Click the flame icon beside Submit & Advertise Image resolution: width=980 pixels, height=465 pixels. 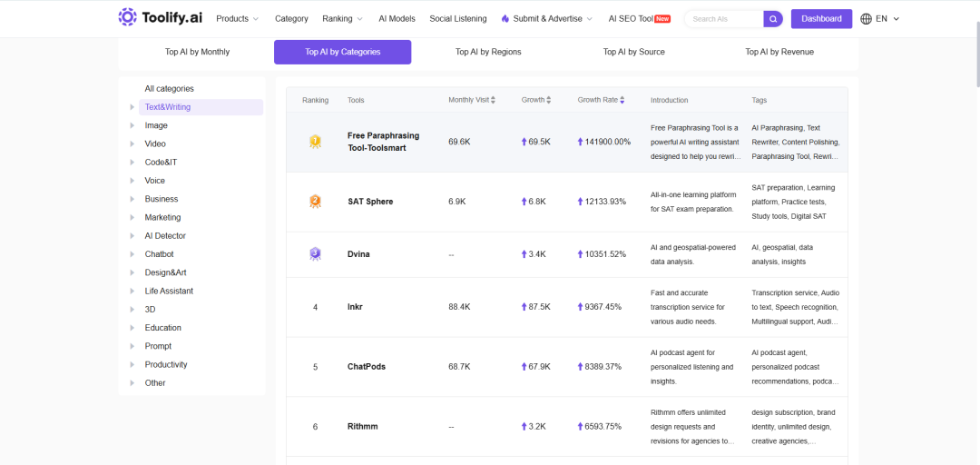[x=505, y=19]
